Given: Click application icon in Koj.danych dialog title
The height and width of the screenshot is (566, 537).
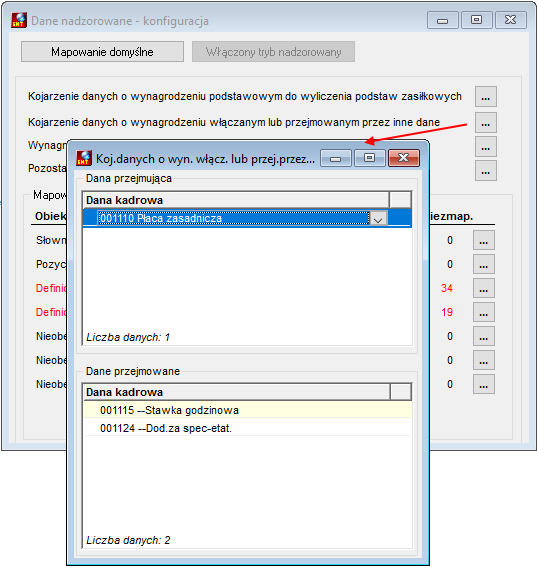Looking at the screenshot, I should click(84, 158).
